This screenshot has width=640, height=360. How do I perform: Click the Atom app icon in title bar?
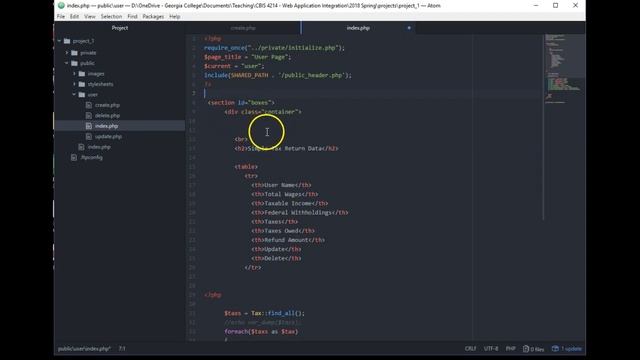point(61,5)
